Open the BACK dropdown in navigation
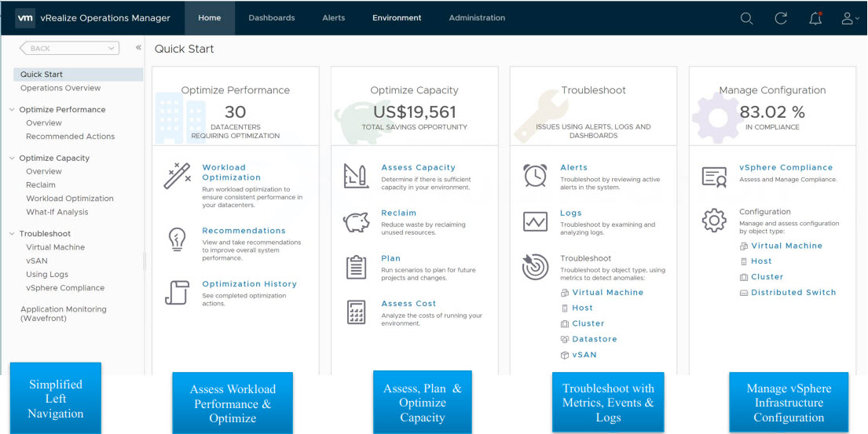868x434 pixels. 69,48
